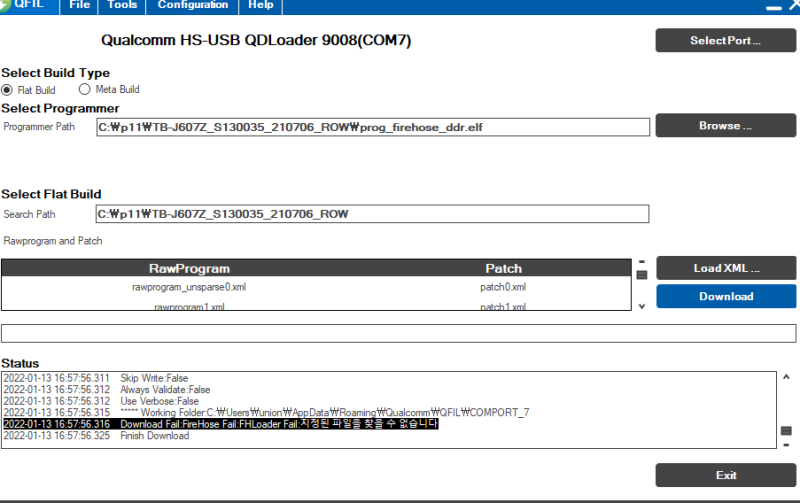Viewport: 800px width, 503px height.
Task: Select the rawprogram1.xml entry
Action: pyautogui.click(x=189, y=306)
